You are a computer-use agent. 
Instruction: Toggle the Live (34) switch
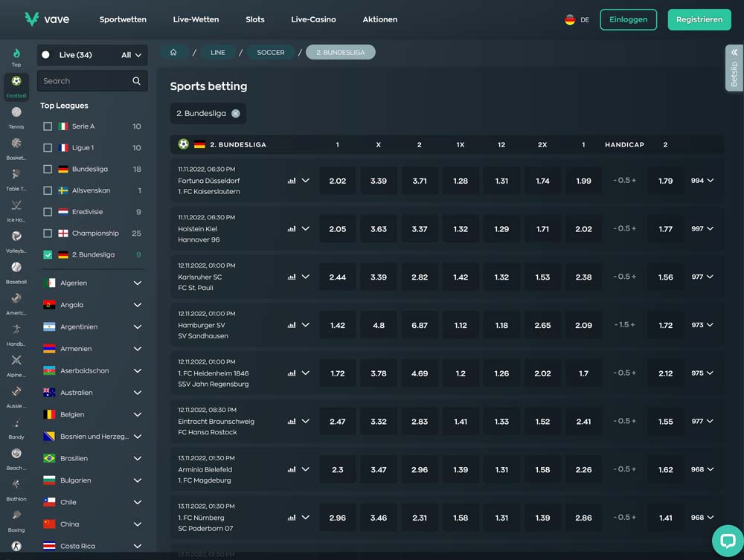pos(45,54)
